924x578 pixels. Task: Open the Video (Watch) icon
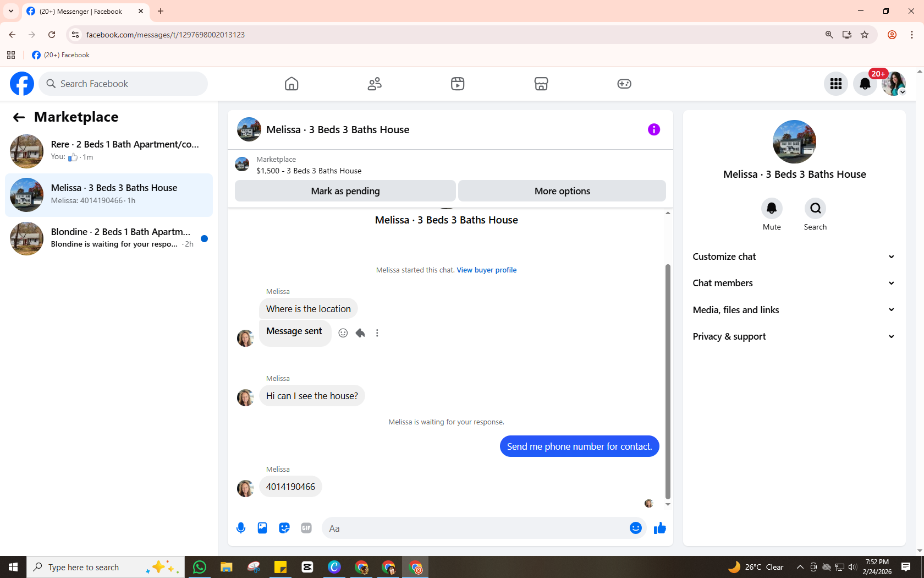(x=458, y=84)
